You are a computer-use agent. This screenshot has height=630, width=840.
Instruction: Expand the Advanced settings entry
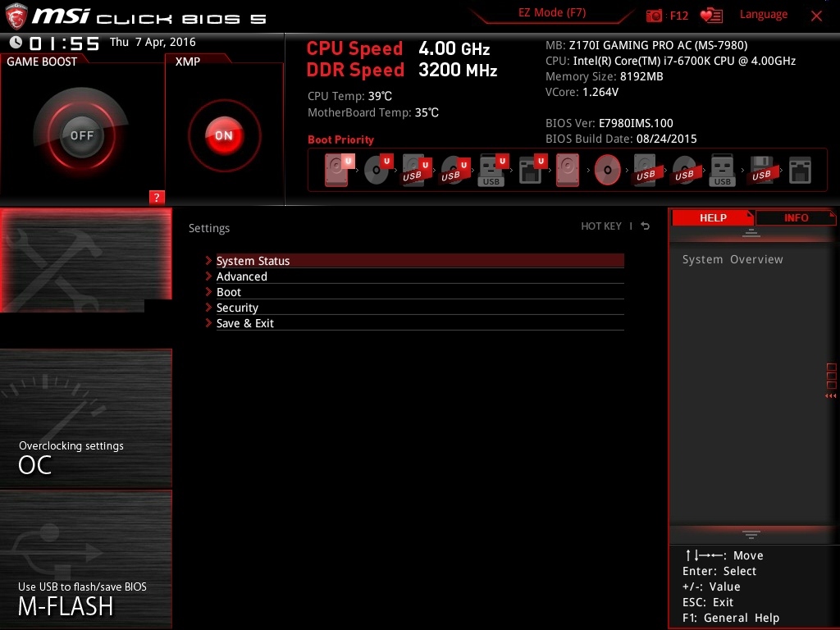click(x=420, y=276)
